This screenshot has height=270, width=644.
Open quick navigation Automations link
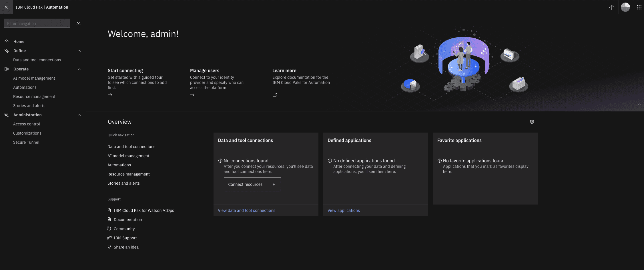click(x=119, y=165)
